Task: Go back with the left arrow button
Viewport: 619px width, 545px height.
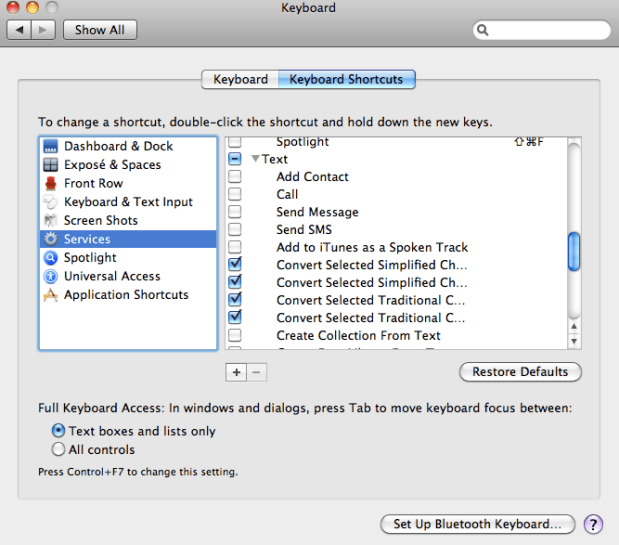Action: point(19,30)
